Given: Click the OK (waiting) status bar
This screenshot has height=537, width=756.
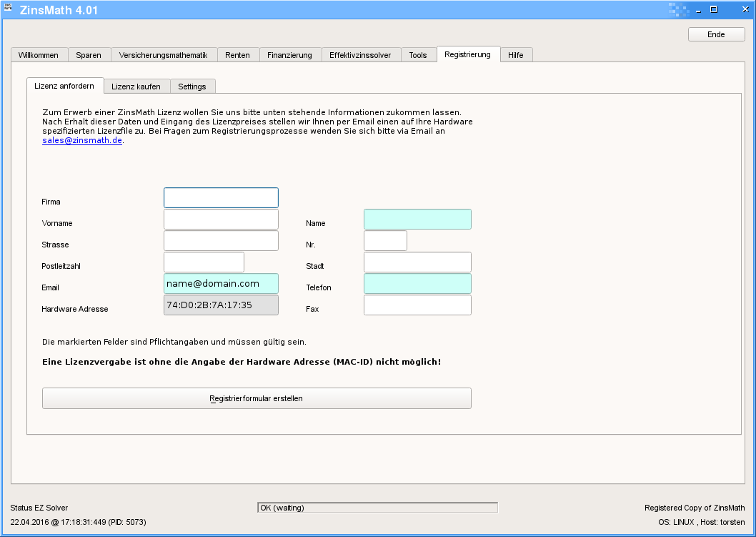Looking at the screenshot, I should click(x=377, y=508).
